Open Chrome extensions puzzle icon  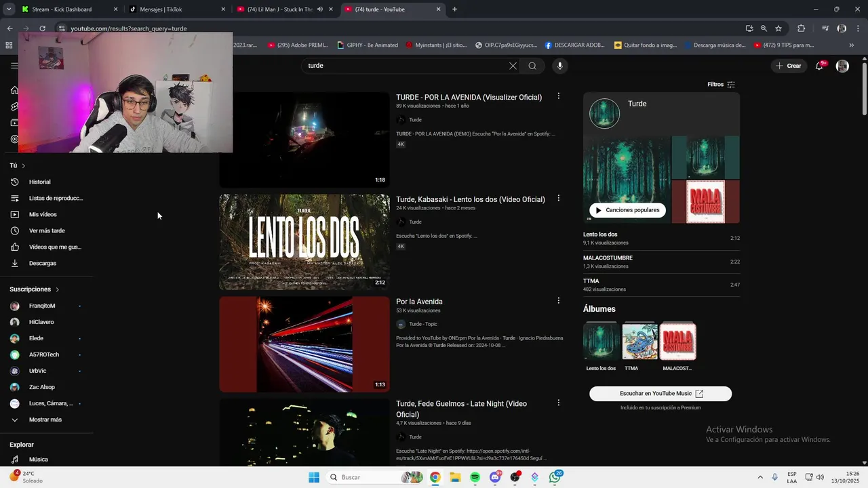[x=802, y=28]
